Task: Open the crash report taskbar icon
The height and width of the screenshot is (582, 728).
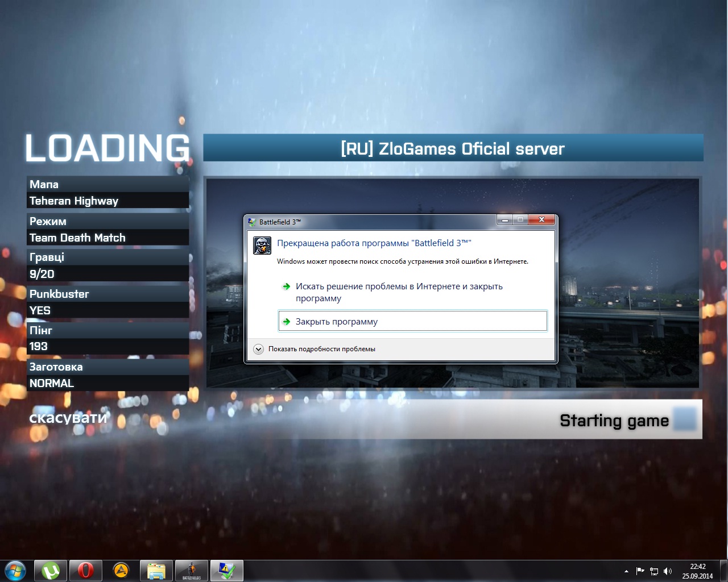Action: click(x=227, y=571)
